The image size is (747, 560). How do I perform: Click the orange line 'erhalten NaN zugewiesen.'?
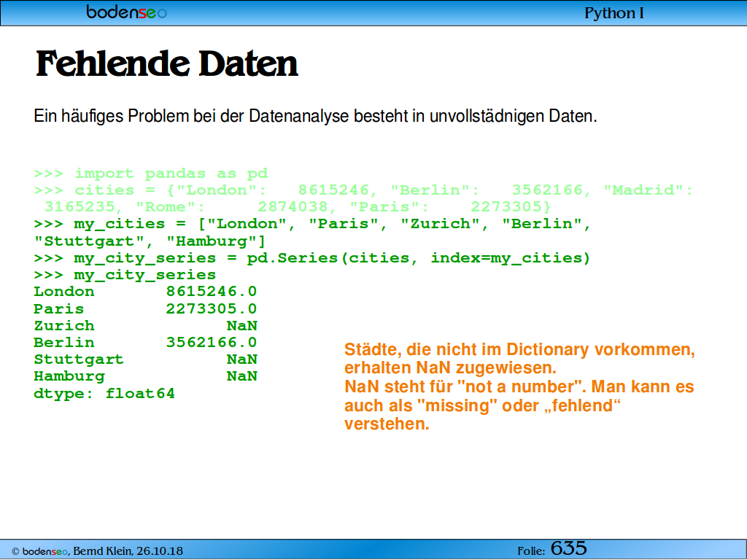(x=450, y=368)
